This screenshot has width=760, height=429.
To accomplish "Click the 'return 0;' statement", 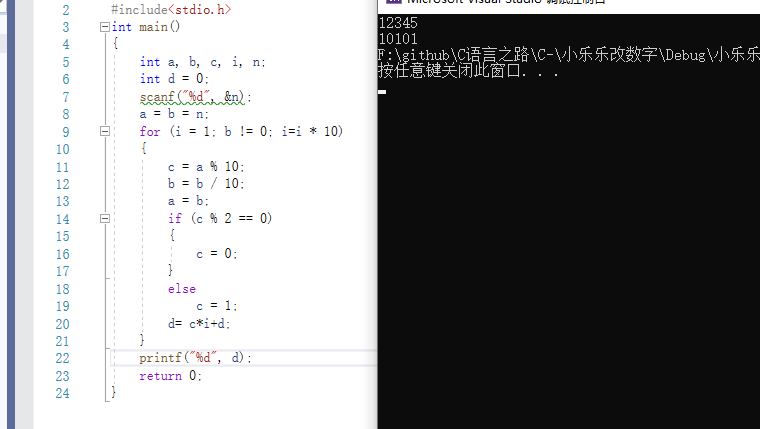I will [x=171, y=376].
